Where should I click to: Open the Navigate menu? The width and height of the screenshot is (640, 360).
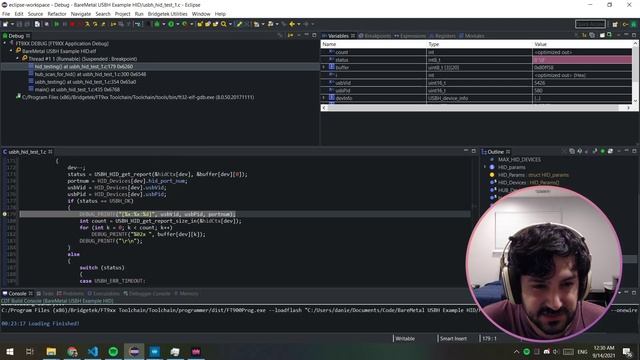click(x=81, y=14)
